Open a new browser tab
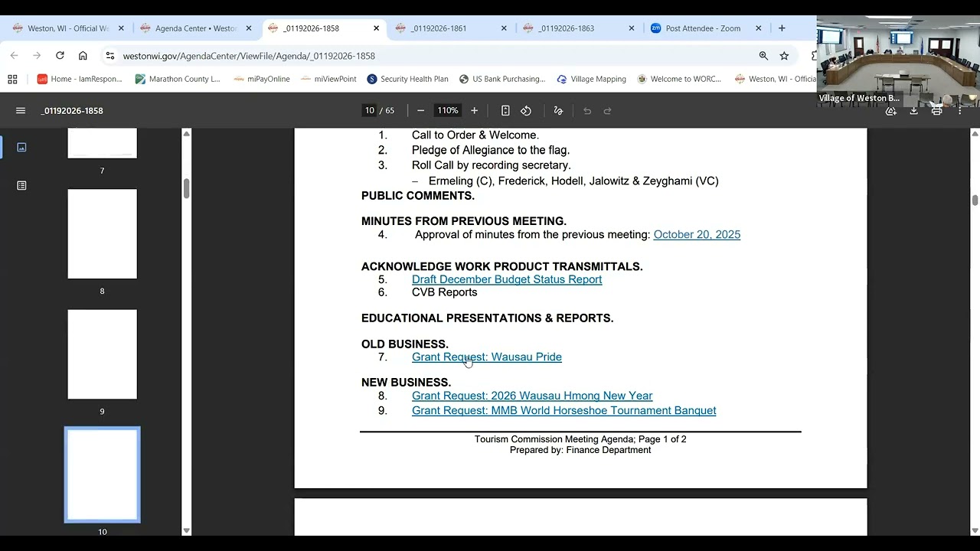Viewport: 980px width, 551px height. pyautogui.click(x=782, y=28)
